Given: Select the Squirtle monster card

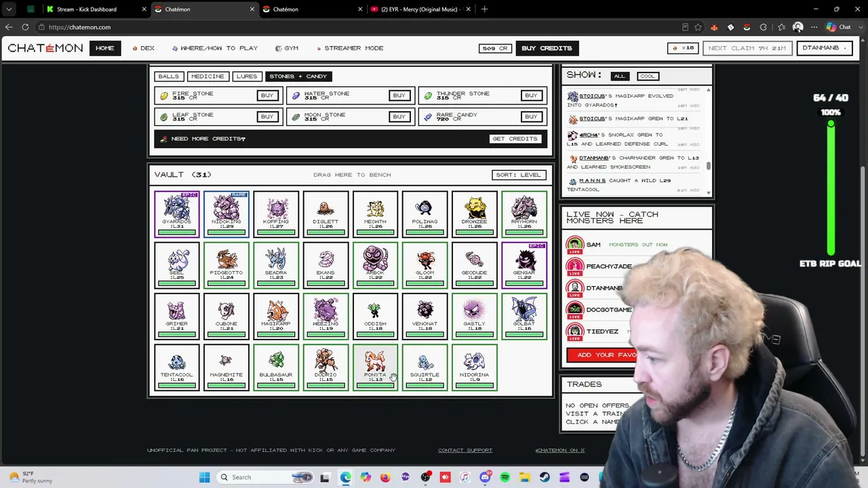Looking at the screenshot, I should [425, 367].
